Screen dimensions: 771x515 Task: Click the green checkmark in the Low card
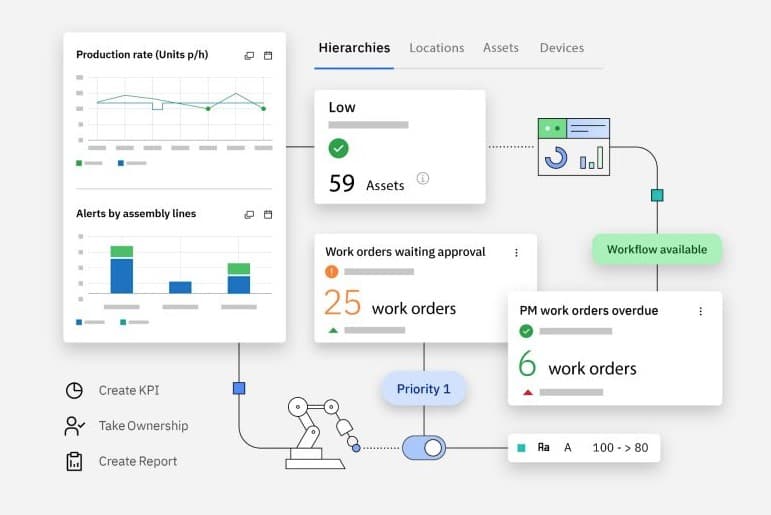point(338,148)
